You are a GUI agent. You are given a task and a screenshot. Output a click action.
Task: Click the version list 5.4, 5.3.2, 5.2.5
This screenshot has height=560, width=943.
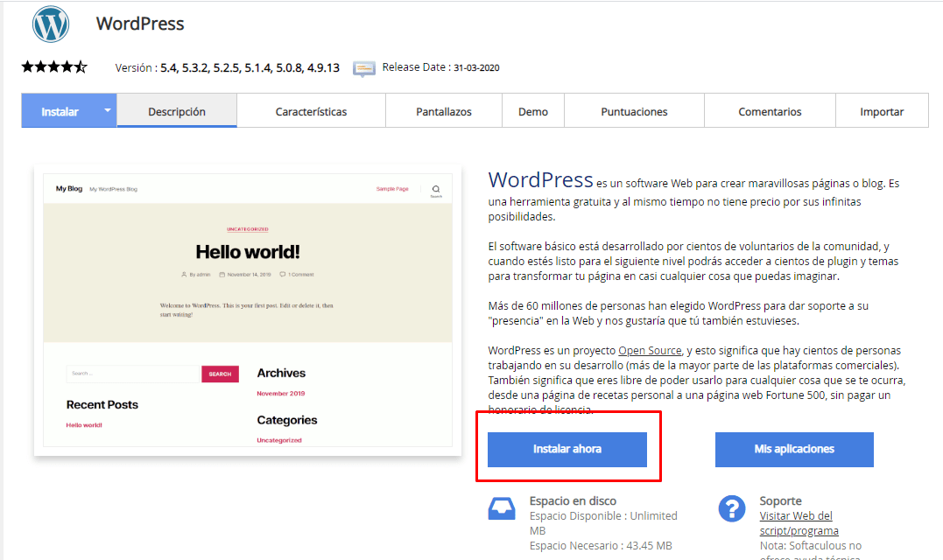pyautogui.click(x=250, y=68)
